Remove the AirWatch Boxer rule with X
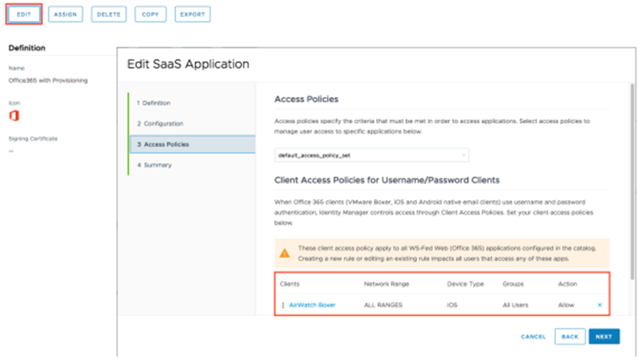Viewport: 642px width, 364px height. [x=600, y=305]
